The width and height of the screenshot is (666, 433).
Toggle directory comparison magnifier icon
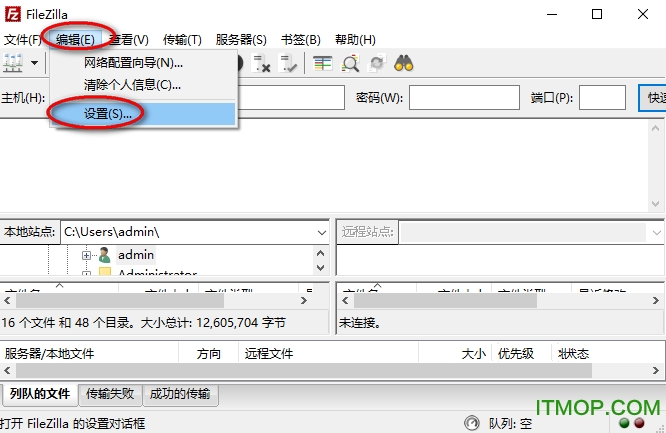tap(350, 63)
